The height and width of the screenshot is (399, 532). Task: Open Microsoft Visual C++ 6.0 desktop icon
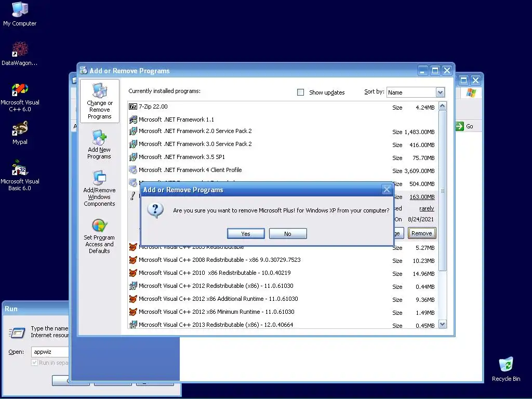point(20,98)
